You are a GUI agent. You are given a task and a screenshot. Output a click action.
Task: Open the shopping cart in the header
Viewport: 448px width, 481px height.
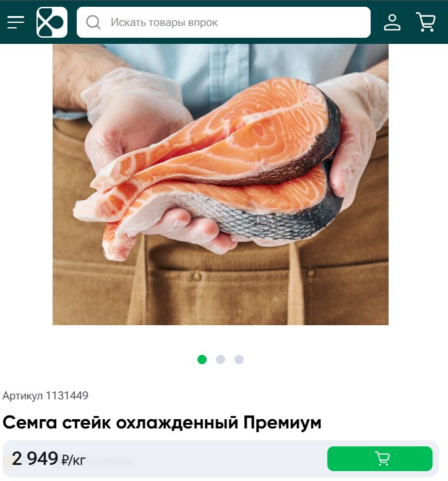pos(426,22)
